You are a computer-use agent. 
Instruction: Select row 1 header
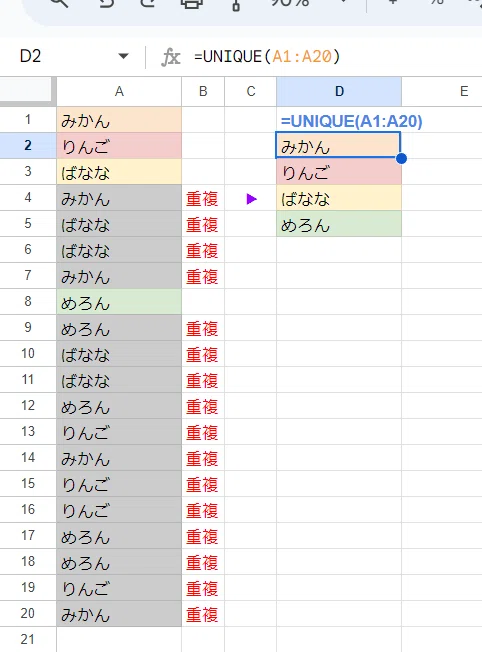pyautogui.click(x=28, y=119)
